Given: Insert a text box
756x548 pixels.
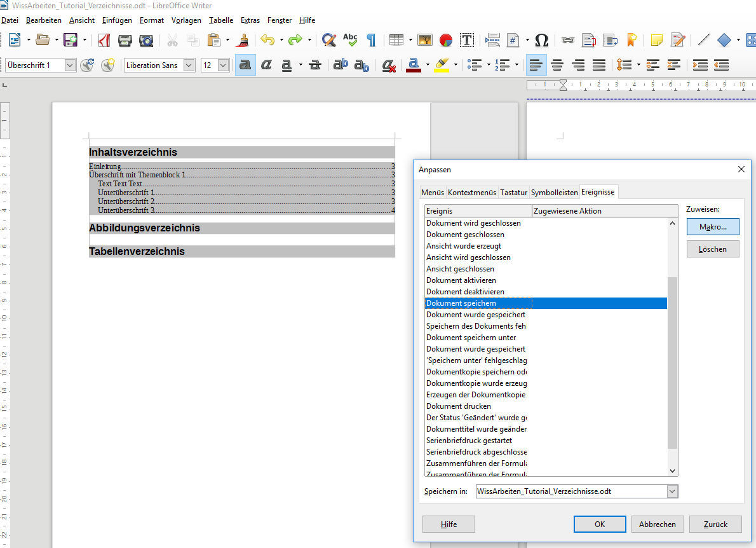Looking at the screenshot, I should coord(467,40).
